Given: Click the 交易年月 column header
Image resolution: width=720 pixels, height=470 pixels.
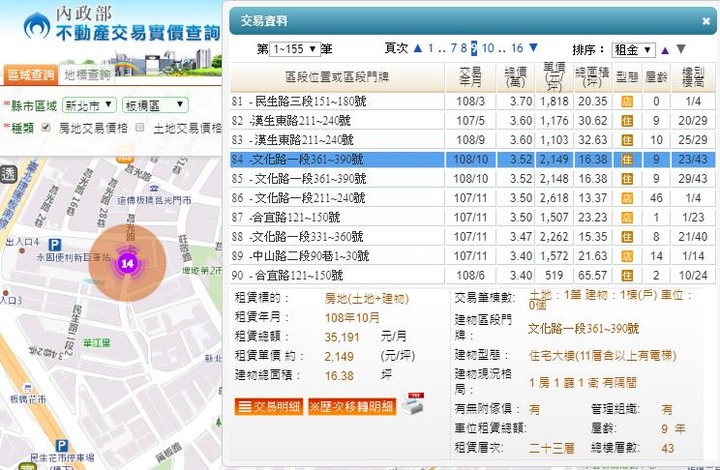Looking at the screenshot, I should pos(470,77).
